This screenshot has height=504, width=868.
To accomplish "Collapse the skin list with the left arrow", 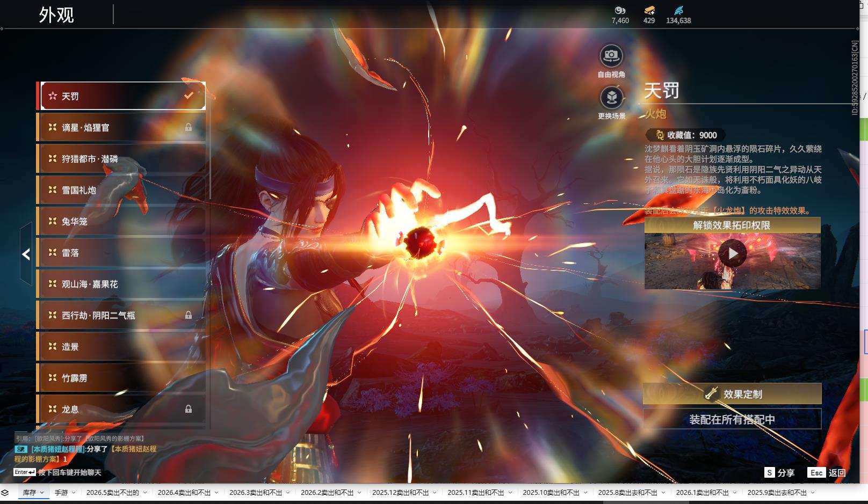I will pyautogui.click(x=26, y=254).
